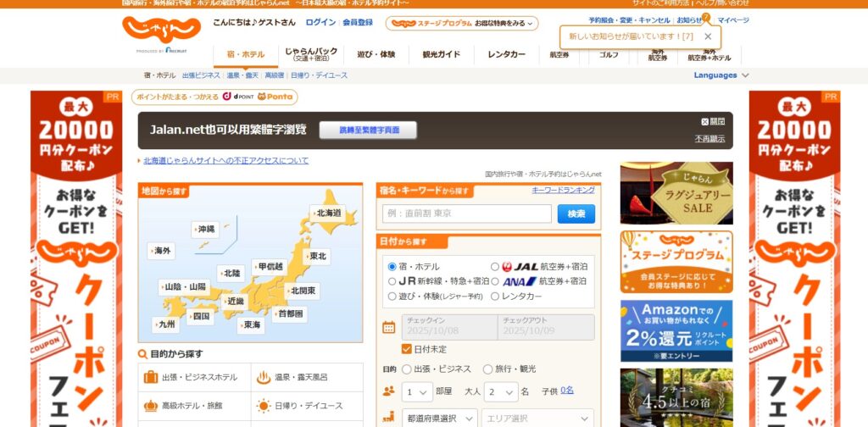Click 跳轉至繁體字頁面 button
This screenshot has height=427, width=868.
click(368, 130)
